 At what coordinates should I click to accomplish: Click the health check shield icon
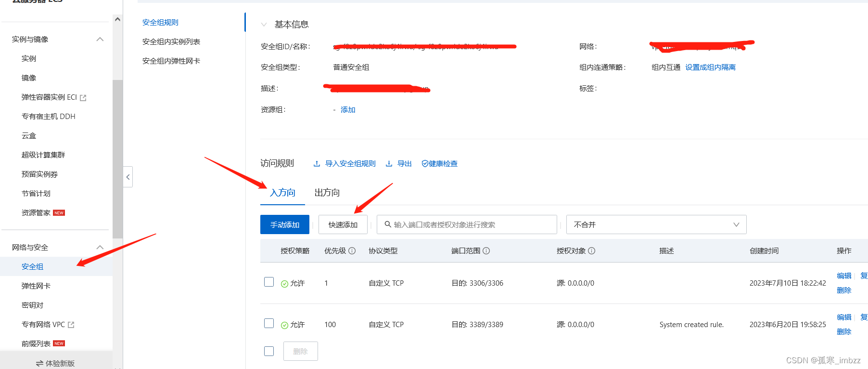click(x=425, y=164)
